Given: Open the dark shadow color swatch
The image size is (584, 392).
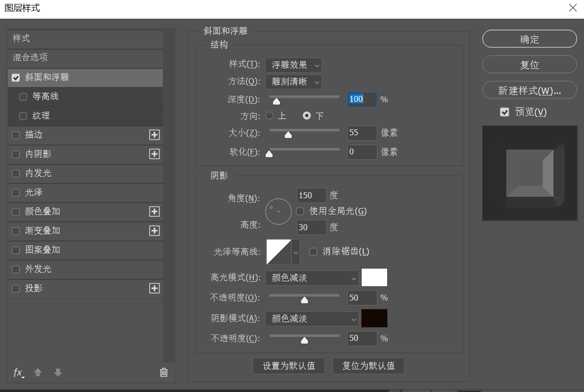Looking at the screenshot, I should (374, 319).
